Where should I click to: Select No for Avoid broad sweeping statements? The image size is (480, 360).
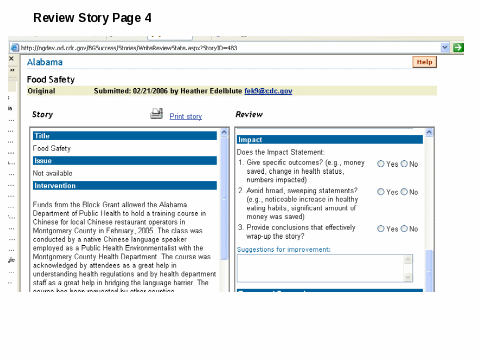pos(404,192)
